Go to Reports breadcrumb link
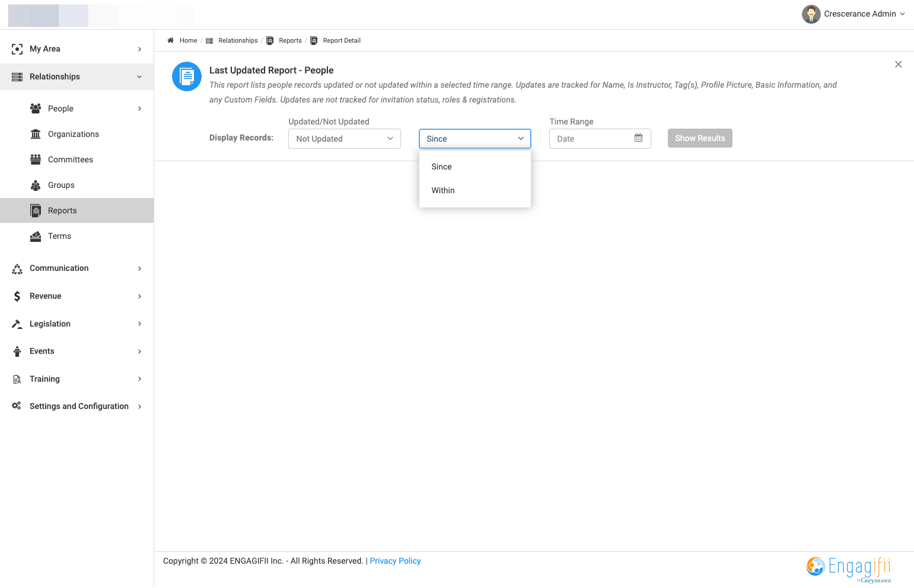The height and width of the screenshot is (588, 914). pos(291,40)
